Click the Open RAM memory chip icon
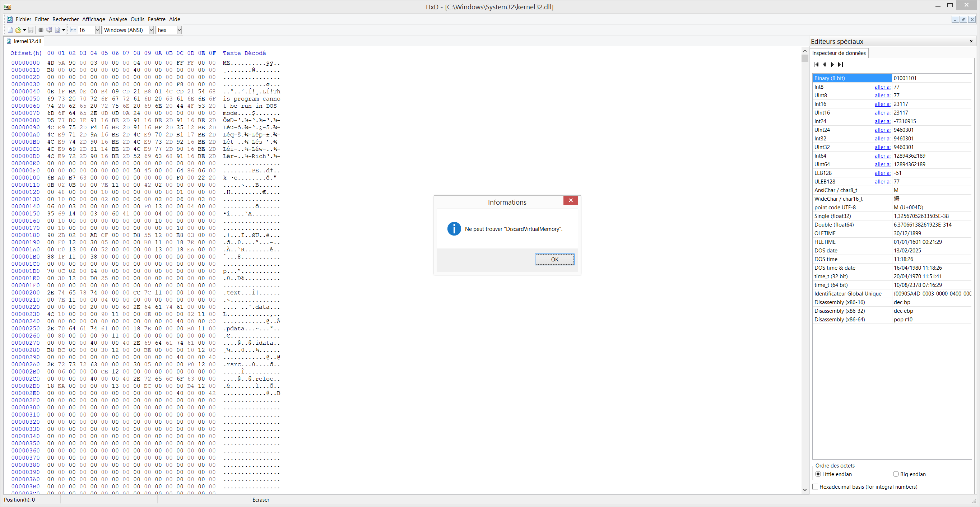 41,30
